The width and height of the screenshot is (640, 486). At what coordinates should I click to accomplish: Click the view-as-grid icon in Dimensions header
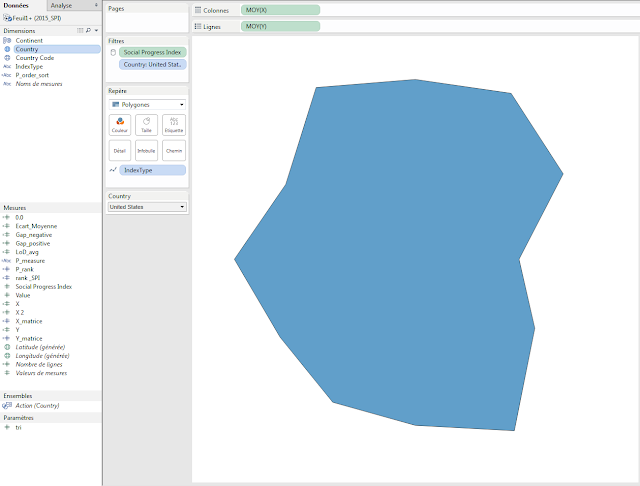[x=80, y=31]
